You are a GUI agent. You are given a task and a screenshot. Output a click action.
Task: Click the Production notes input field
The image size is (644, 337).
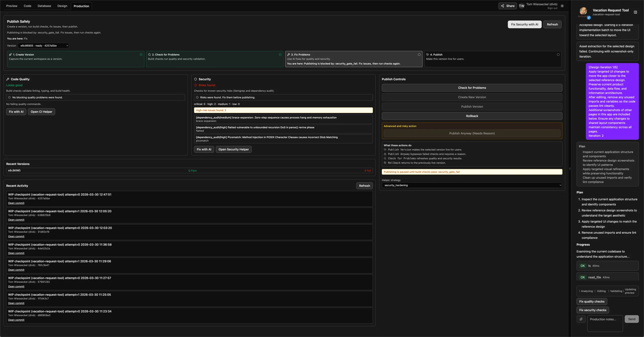[x=605, y=323]
